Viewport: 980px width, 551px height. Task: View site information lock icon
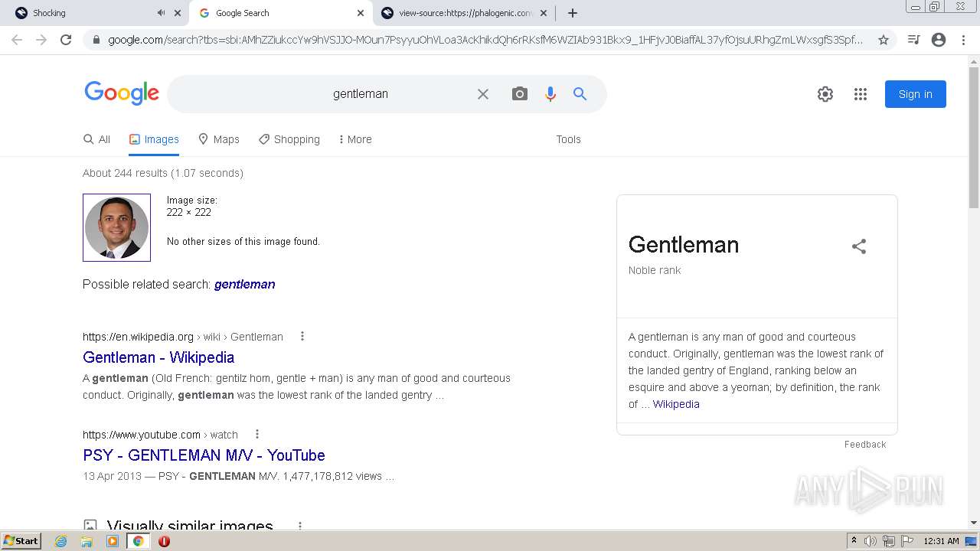point(96,40)
